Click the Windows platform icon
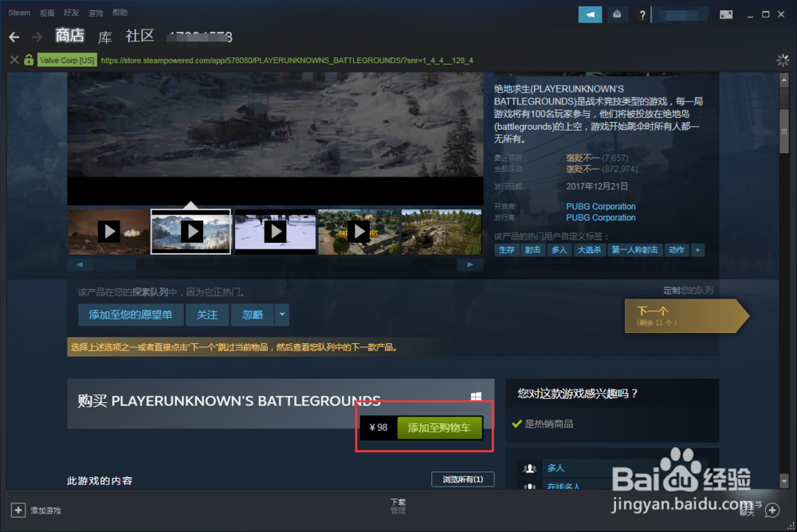797x532 pixels. coord(476,397)
